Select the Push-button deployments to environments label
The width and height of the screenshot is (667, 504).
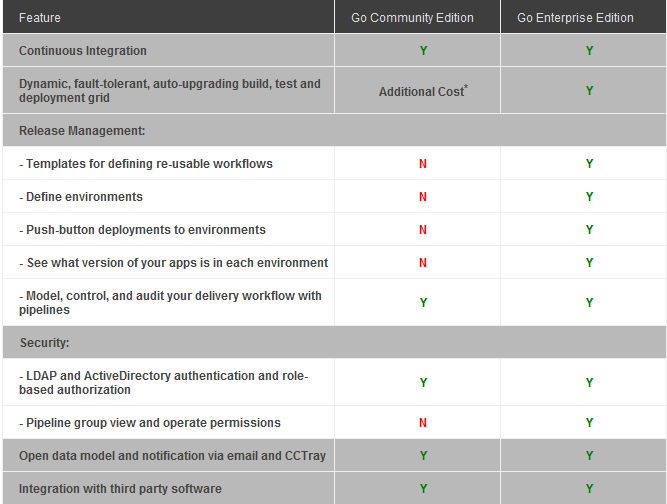point(142,230)
